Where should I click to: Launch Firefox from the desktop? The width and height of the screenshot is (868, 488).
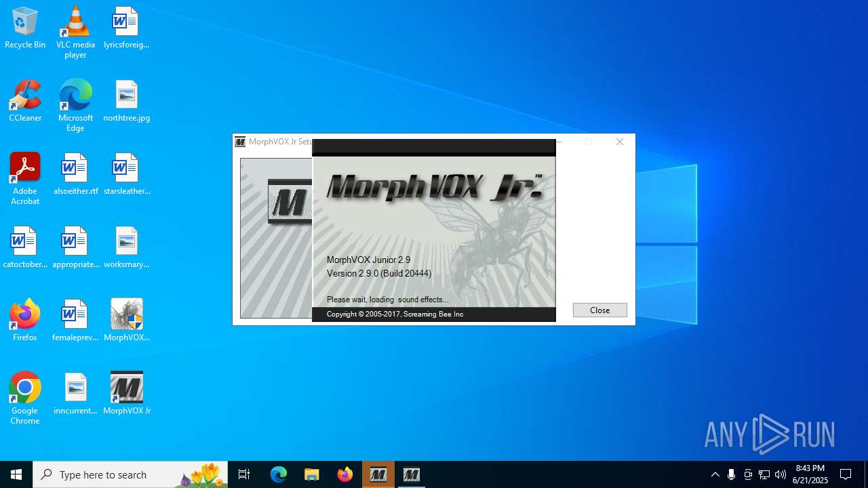click(25, 321)
